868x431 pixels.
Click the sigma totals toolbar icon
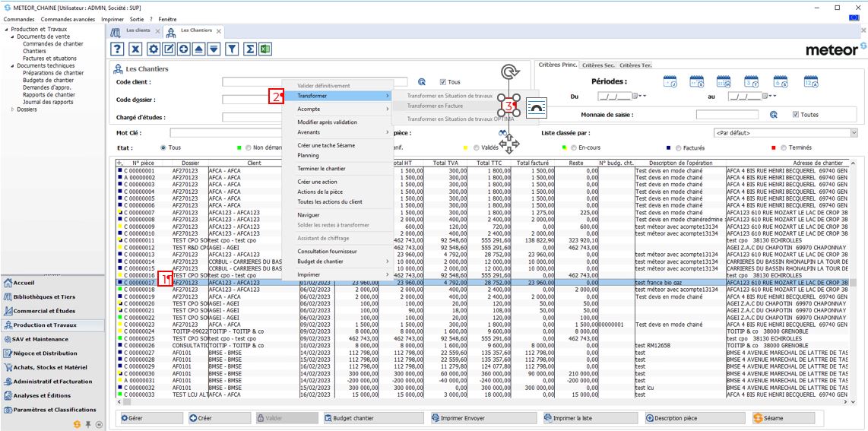250,49
